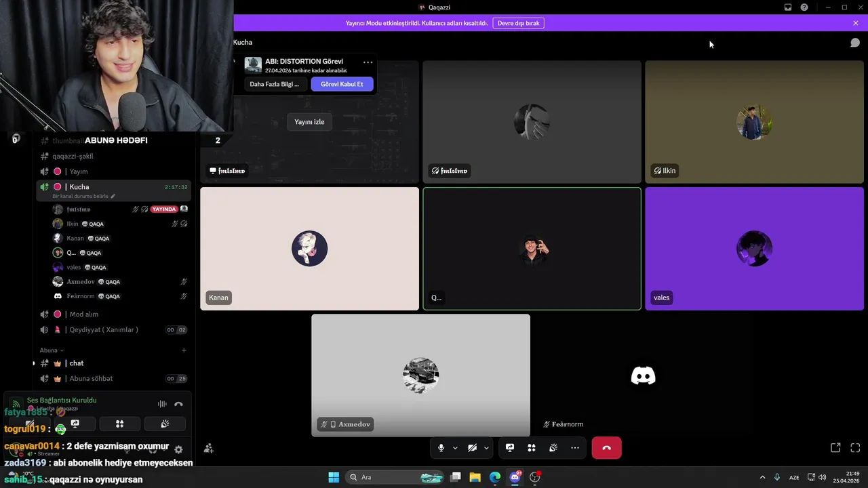Open camera options dropdown arrow

486,448
